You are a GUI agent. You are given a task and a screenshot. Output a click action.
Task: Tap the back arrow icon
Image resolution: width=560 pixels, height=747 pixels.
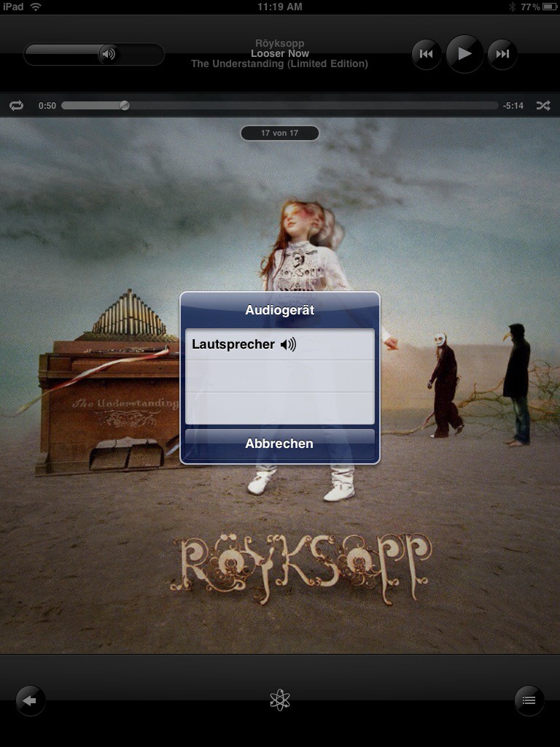pyautogui.click(x=31, y=700)
